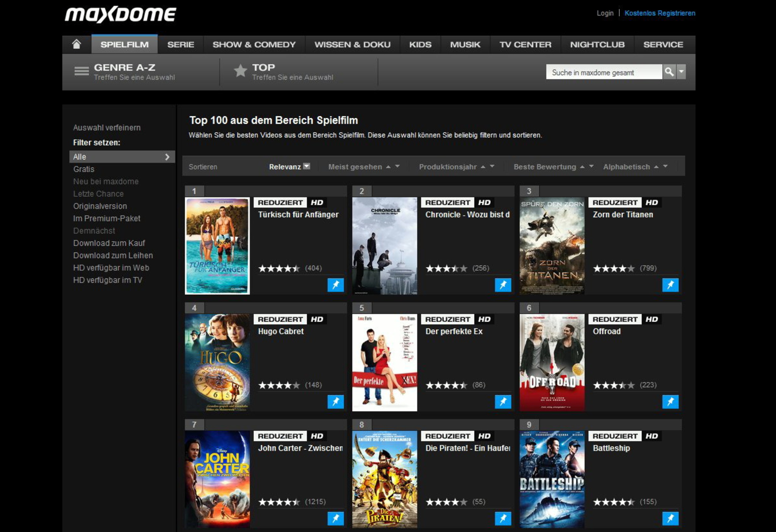Open the Offroad poster thumbnail
This screenshot has width=776, height=532.
pyautogui.click(x=552, y=363)
